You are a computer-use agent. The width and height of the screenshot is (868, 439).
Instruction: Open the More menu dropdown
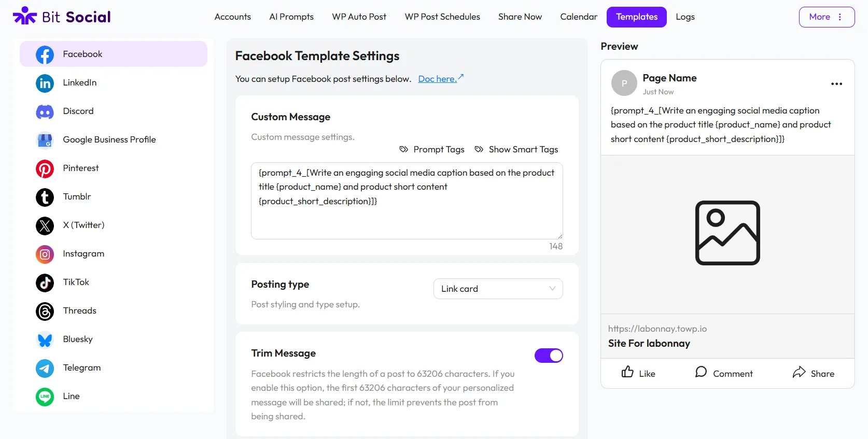coord(827,17)
